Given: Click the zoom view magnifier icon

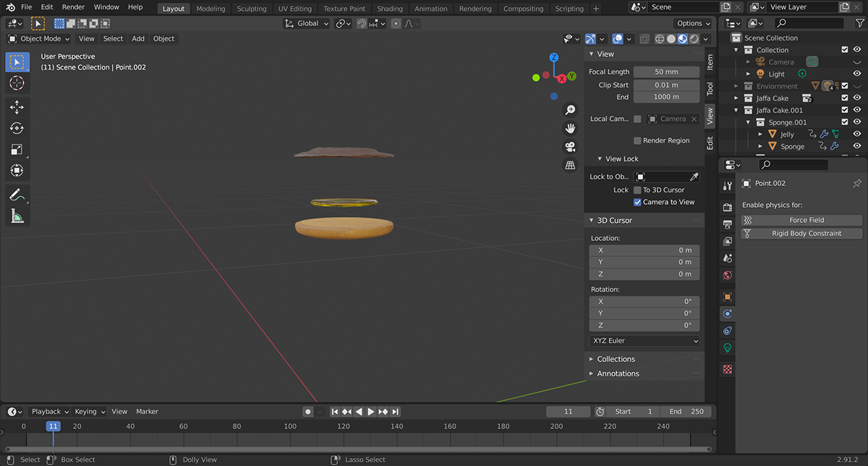Looking at the screenshot, I should coord(570,110).
